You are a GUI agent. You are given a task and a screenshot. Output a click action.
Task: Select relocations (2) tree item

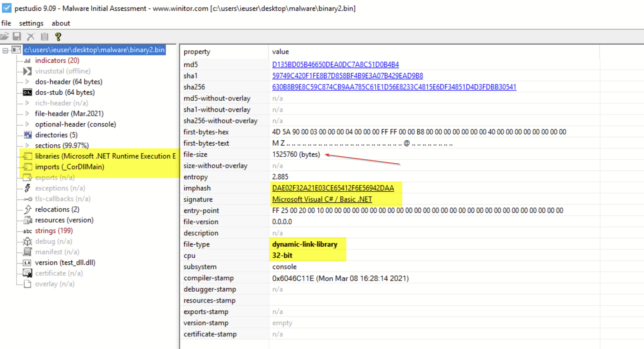tap(57, 209)
